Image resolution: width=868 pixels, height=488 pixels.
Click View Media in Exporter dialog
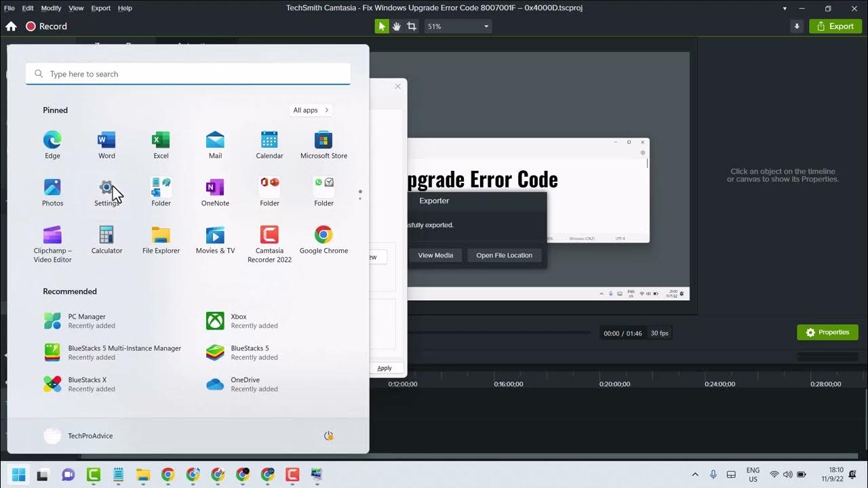point(435,256)
